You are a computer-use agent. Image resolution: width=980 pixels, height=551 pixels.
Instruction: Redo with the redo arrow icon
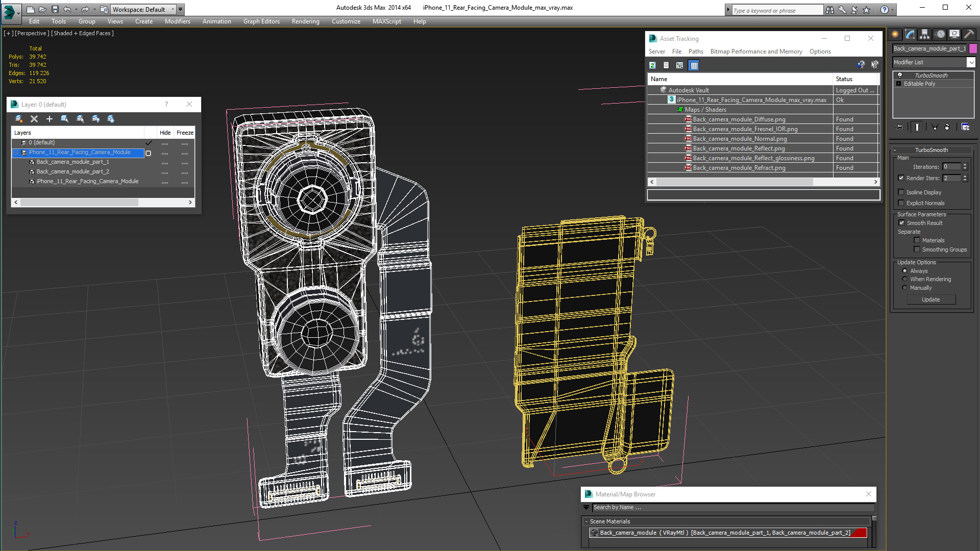click(85, 9)
